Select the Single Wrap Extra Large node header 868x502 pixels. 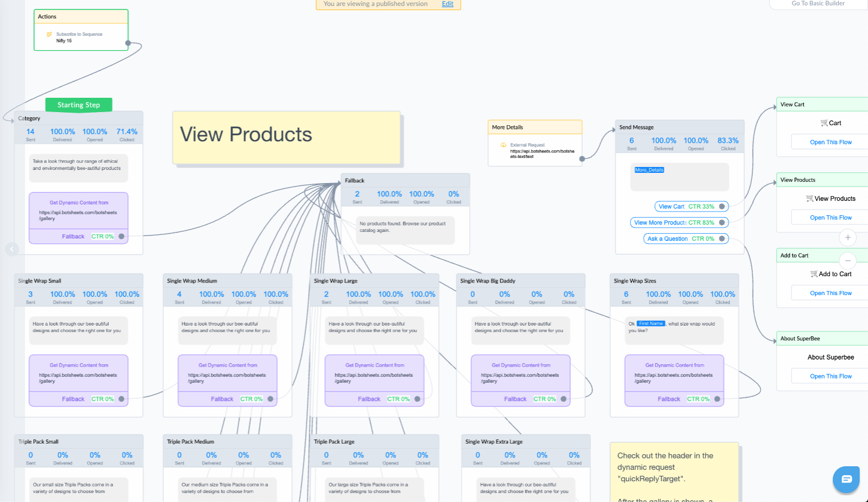(526, 442)
